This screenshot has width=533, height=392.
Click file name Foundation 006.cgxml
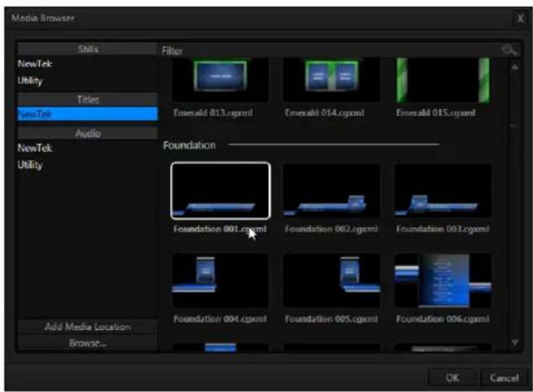pos(443,319)
